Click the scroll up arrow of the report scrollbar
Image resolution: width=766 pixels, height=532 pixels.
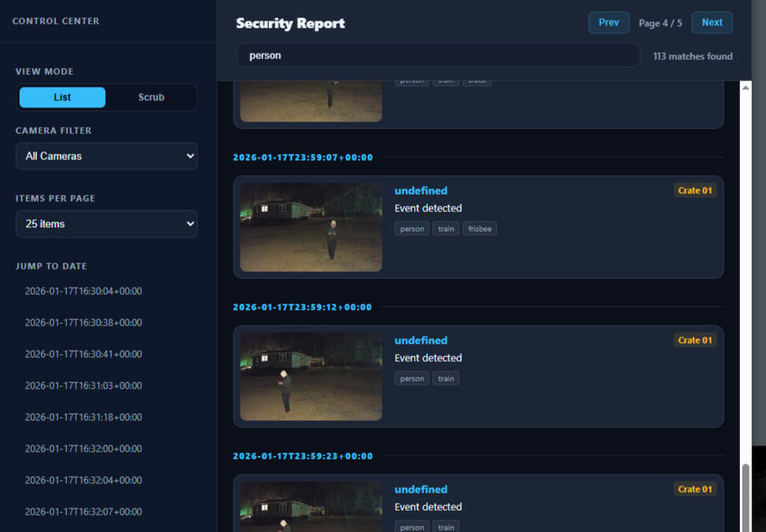point(746,87)
